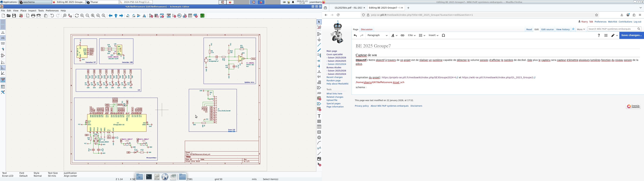Switch units to millimeters
644x181 pixels.
(3, 43)
